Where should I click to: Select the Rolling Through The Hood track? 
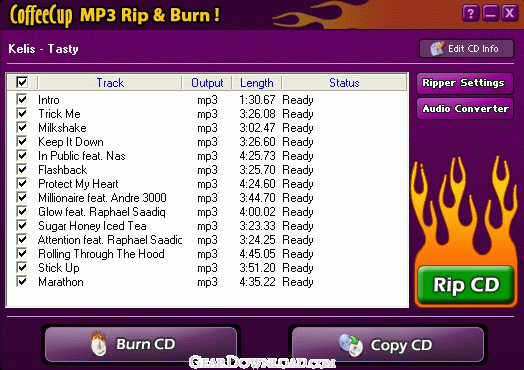click(101, 254)
